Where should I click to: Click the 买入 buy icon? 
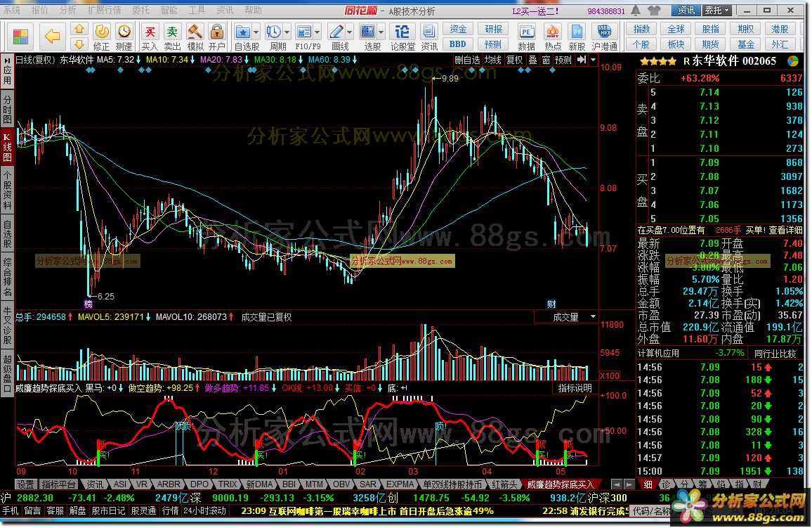click(150, 37)
